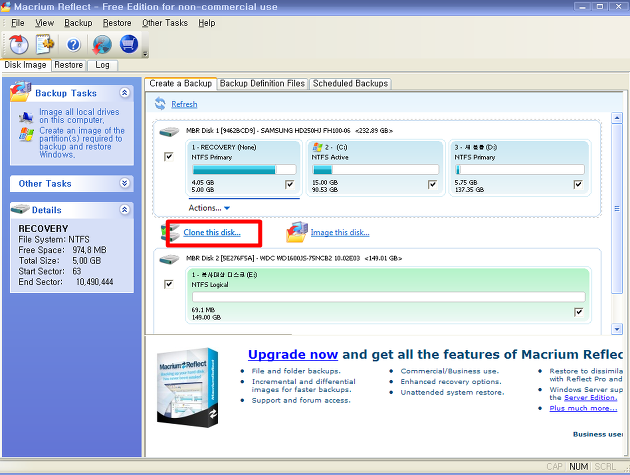Screen dimensions: 630x475
Task: Click the Refresh arrows icon
Action: click(x=160, y=104)
